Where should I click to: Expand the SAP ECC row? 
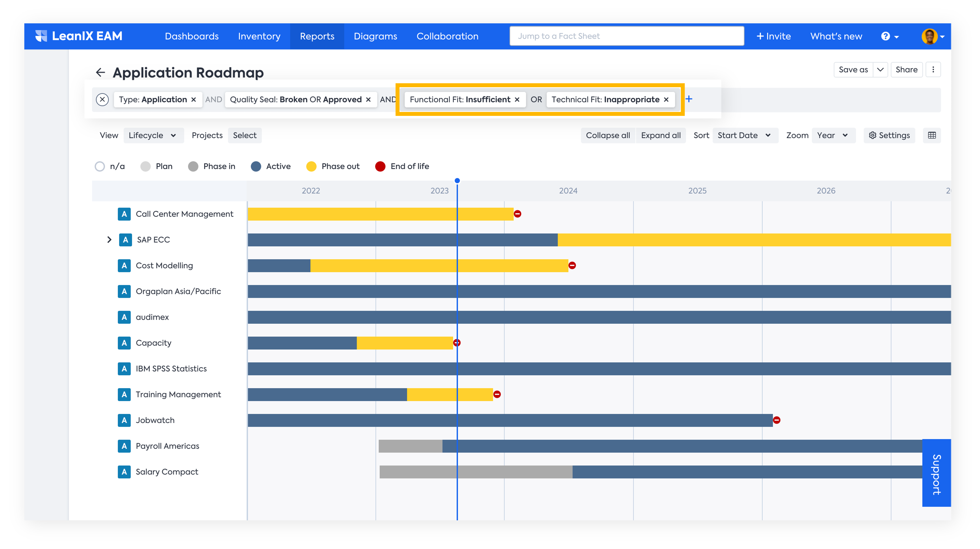pos(109,240)
